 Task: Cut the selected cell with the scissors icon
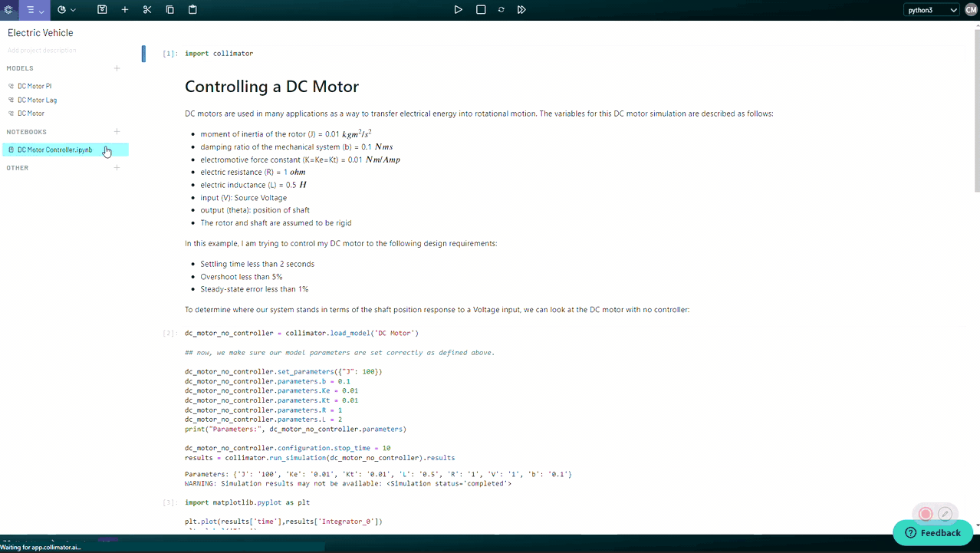point(146,9)
